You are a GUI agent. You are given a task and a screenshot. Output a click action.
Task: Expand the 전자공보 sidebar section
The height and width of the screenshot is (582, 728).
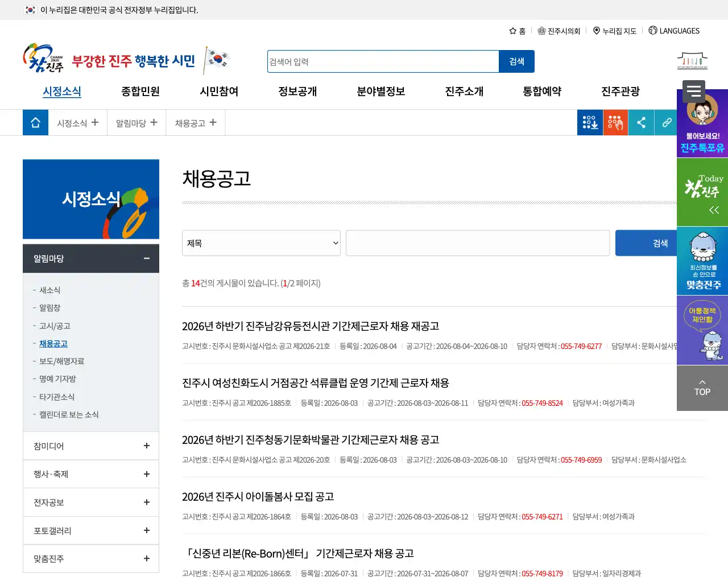click(x=91, y=502)
